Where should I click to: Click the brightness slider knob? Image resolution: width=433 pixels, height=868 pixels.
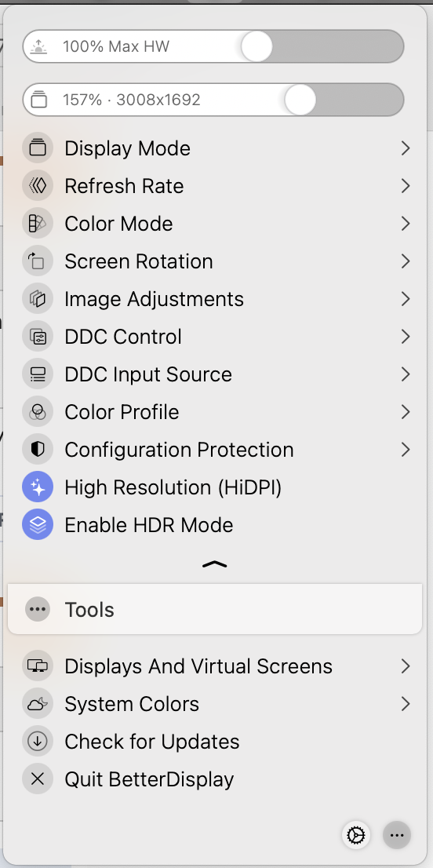[x=257, y=46]
